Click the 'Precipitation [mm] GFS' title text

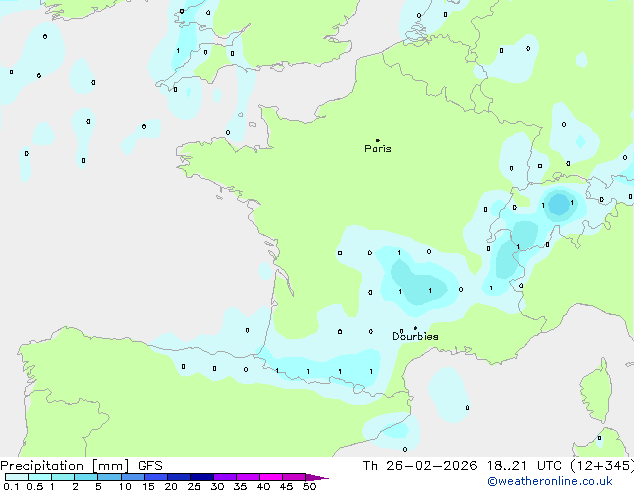[x=81, y=466]
